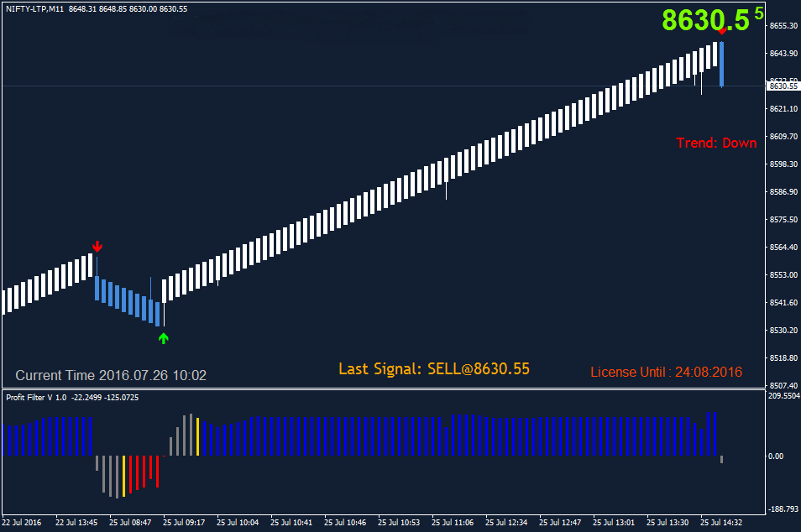Screen dimensions: 801x532
Task: Click the 8630.55 current price tag on axis
Action: pos(783,86)
